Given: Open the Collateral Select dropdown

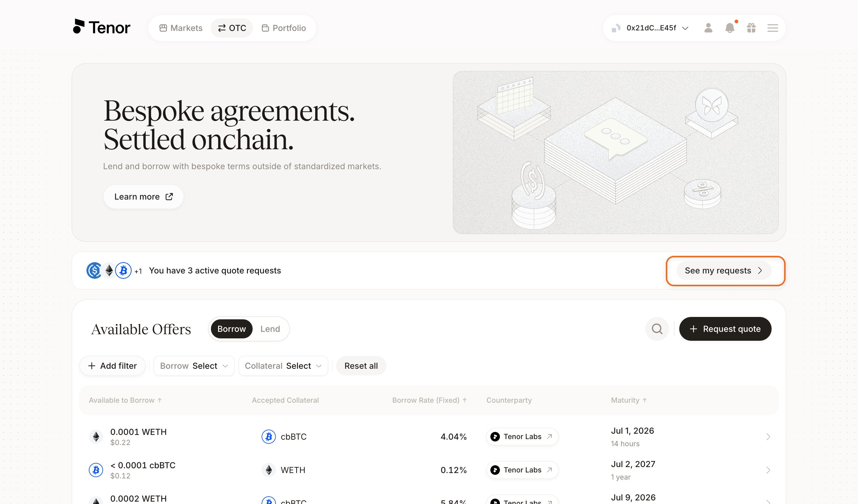Looking at the screenshot, I should coord(283,366).
